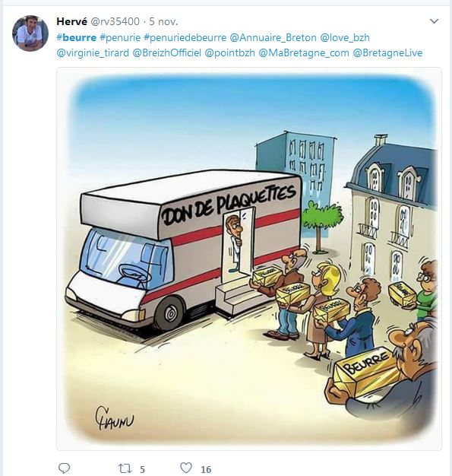
Task: Open the #penurie hashtag
Action: point(120,38)
